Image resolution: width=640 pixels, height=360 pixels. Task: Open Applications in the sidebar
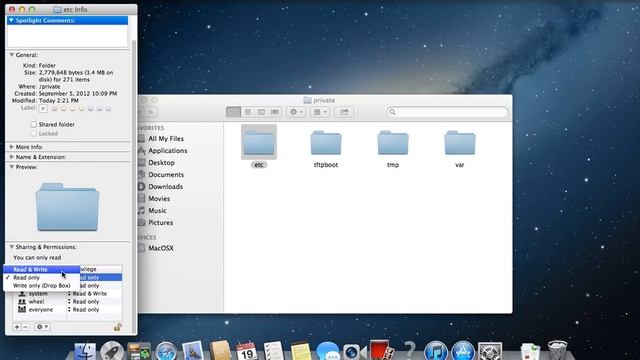point(167,151)
